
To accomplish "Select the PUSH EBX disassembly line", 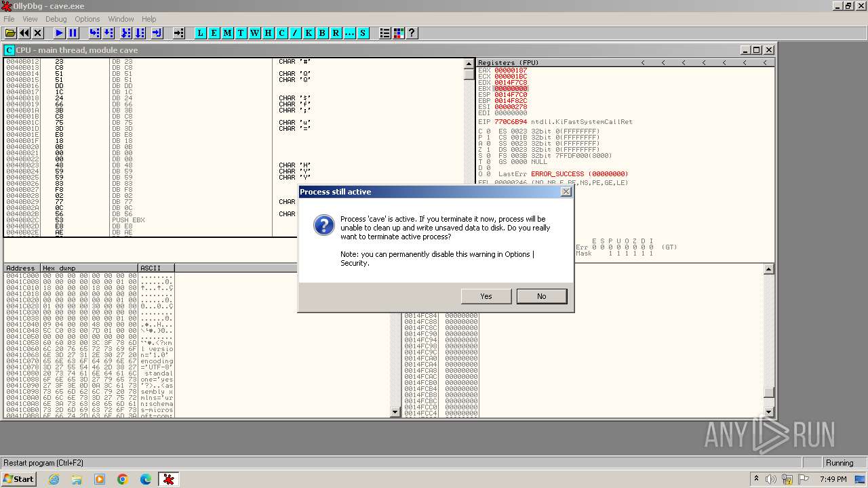I will click(x=128, y=220).
